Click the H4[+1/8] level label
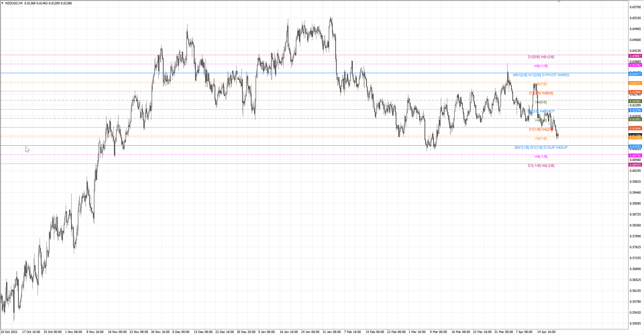This screenshot has height=335, width=644. pos(541,66)
